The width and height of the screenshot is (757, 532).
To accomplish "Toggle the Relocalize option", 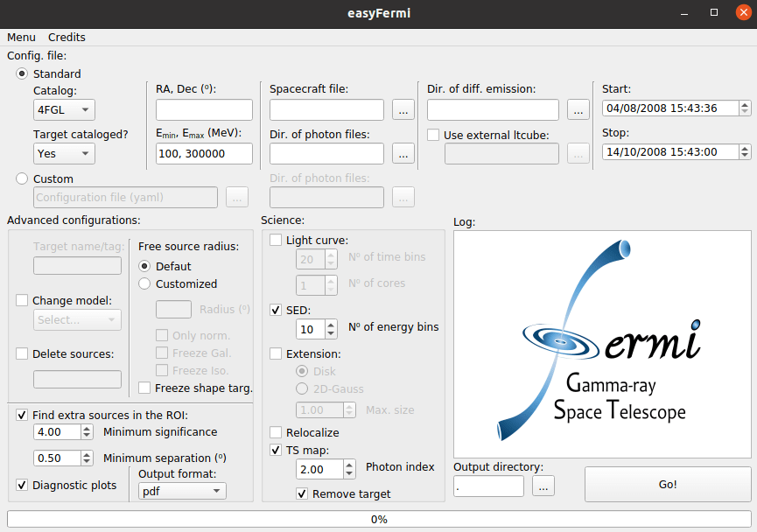I will 277,433.
